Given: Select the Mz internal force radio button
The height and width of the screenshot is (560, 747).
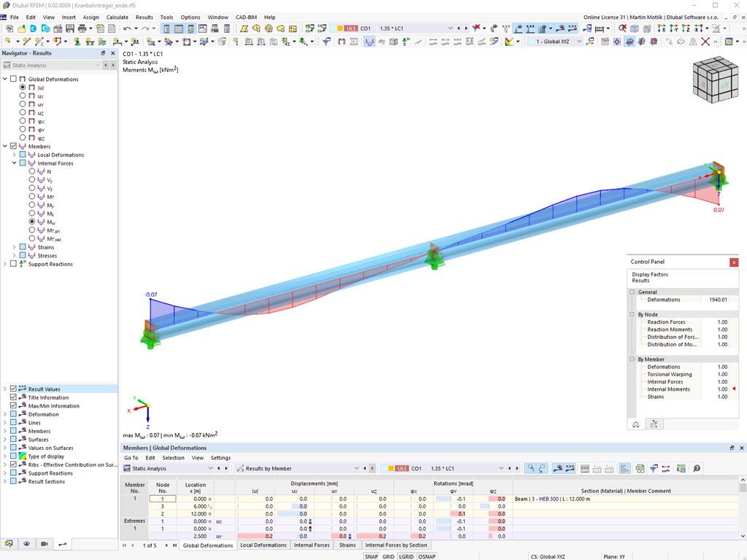Looking at the screenshot, I should point(32,214).
